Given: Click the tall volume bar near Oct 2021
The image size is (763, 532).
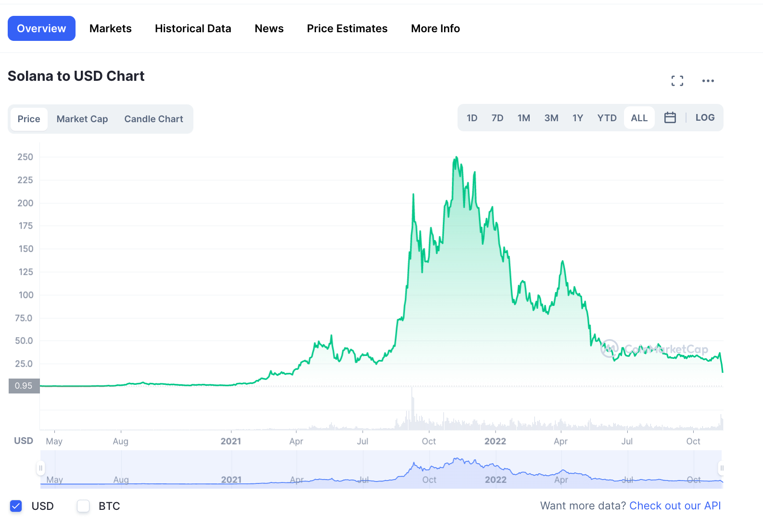Looking at the screenshot, I should 412,408.
